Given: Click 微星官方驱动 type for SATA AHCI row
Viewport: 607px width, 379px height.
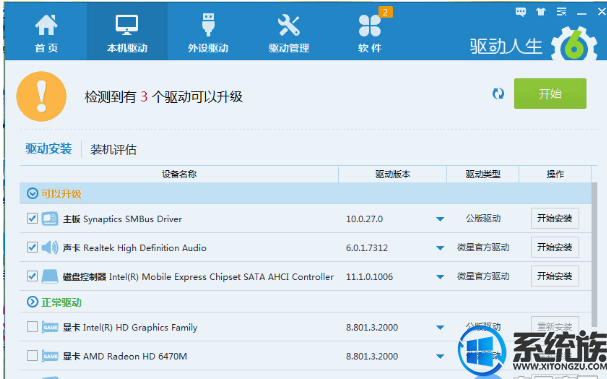Looking at the screenshot, I should click(x=483, y=276).
